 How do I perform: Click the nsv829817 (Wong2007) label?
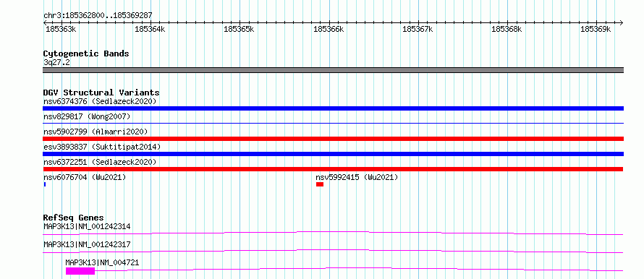(87, 116)
